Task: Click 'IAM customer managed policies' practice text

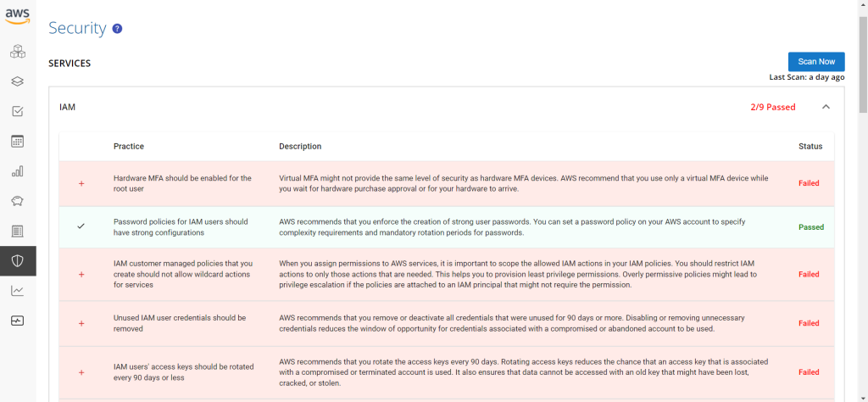Action: 183,274
